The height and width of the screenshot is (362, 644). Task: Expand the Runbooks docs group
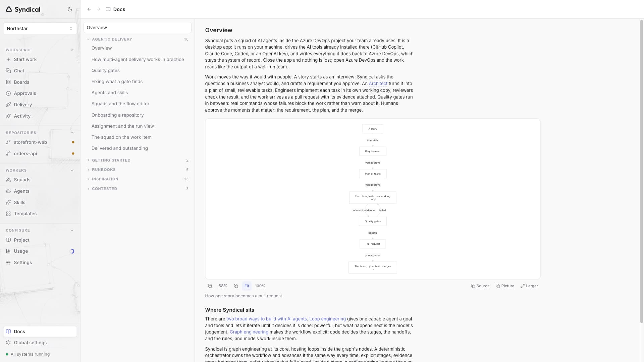pyautogui.click(x=138, y=170)
